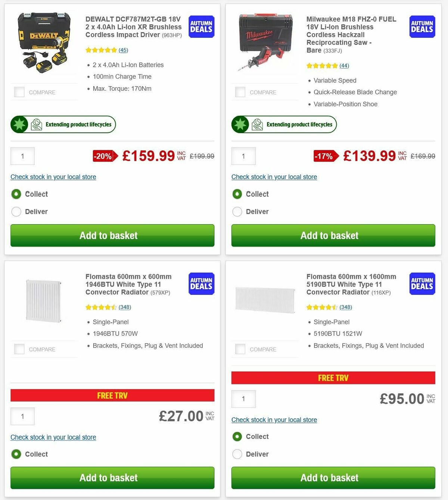This screenshot has height=500, width=448.
Task: Open the (44) reviews link for Milwaukee saw
Action: [344, 65]
